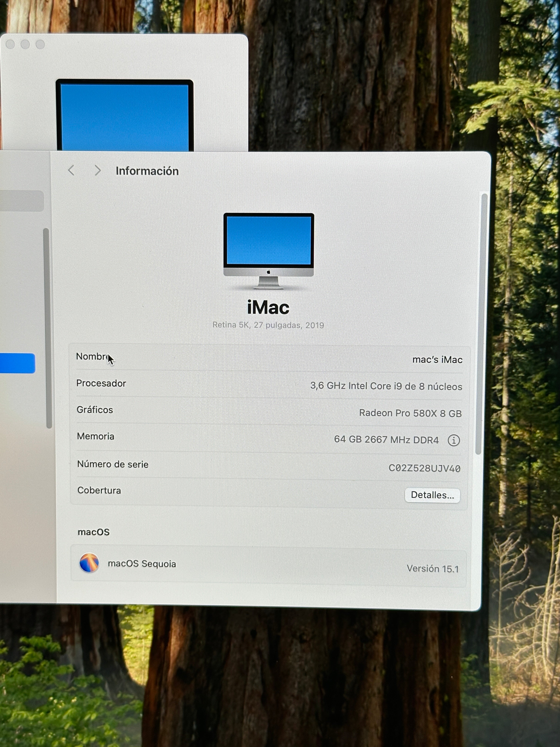Click the macOS Sequoia label
The width and height of the screenshot is (560, 747).
[x=142, y=564]
